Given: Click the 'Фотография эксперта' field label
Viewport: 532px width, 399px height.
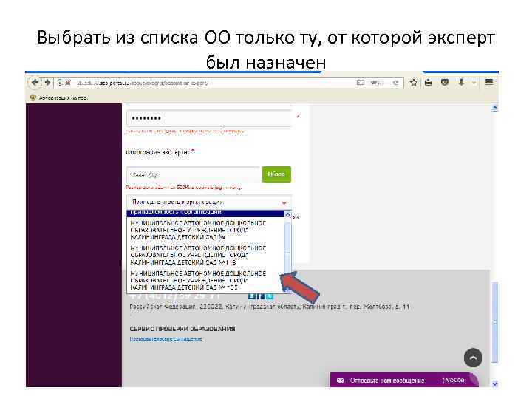Looking at the screenshot, I should (x=157, y=152).
